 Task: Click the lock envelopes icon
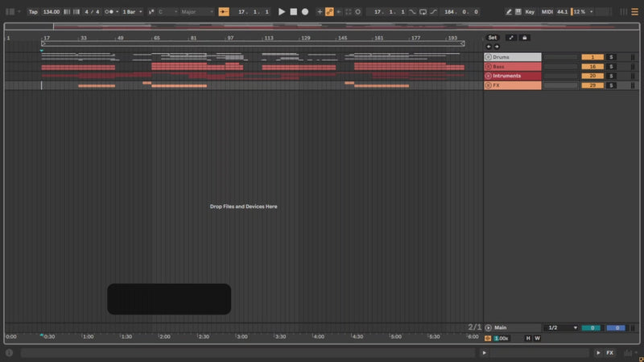[525, 38]
